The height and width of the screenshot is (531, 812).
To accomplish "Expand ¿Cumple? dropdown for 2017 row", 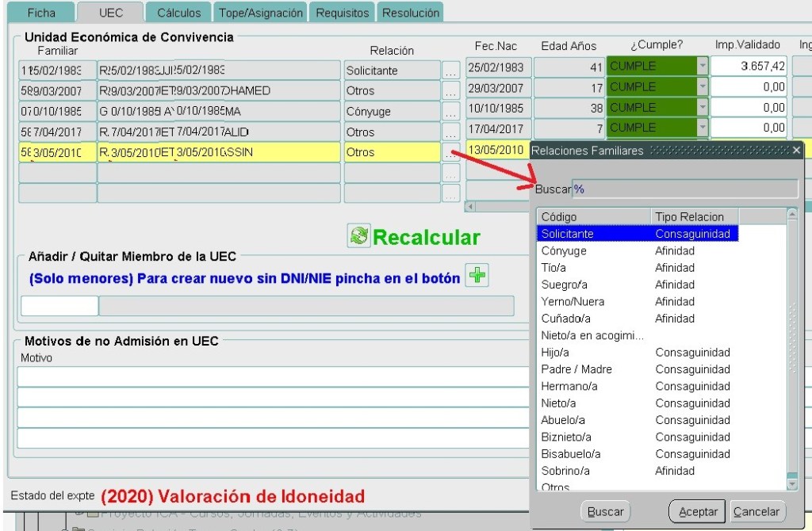I will (702, 128).
